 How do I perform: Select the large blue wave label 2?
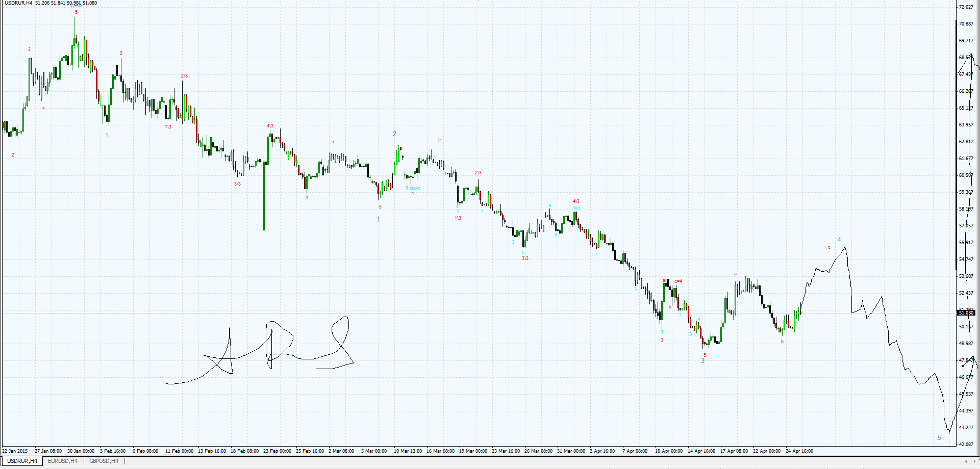tap(394, 134)
